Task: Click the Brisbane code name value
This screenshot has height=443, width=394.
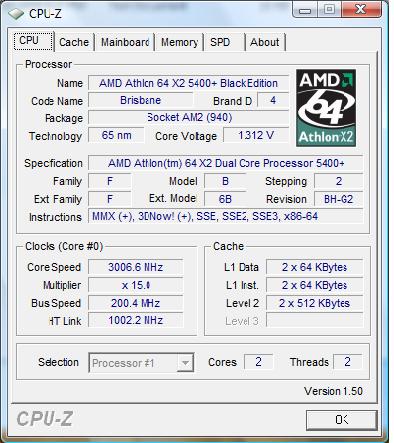Action: [140, 100]
